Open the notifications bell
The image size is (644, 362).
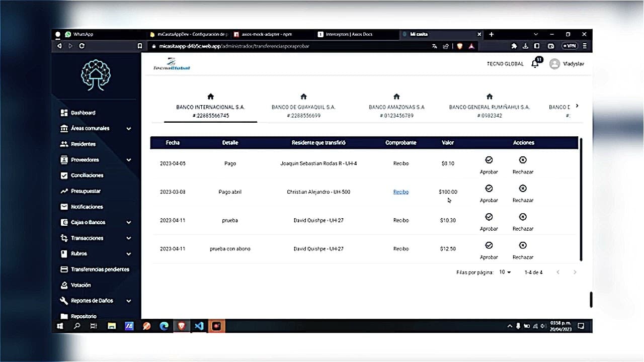(x=535, y=64)
